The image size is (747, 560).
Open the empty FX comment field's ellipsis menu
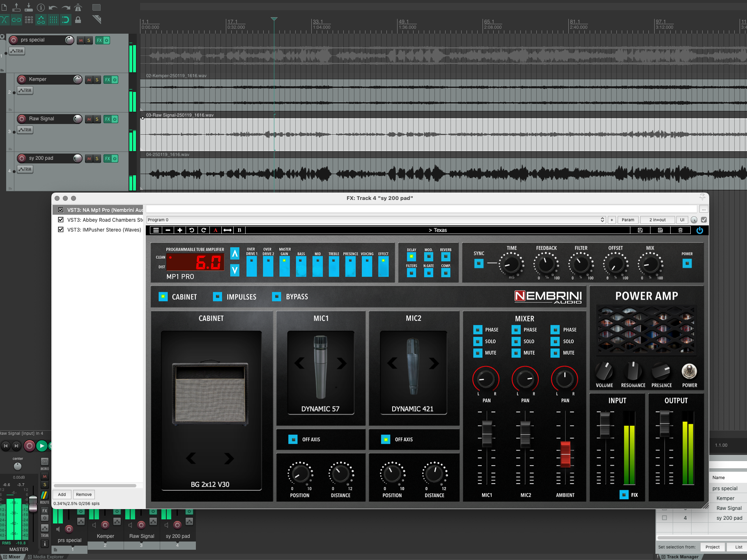(x=704, y=209)
